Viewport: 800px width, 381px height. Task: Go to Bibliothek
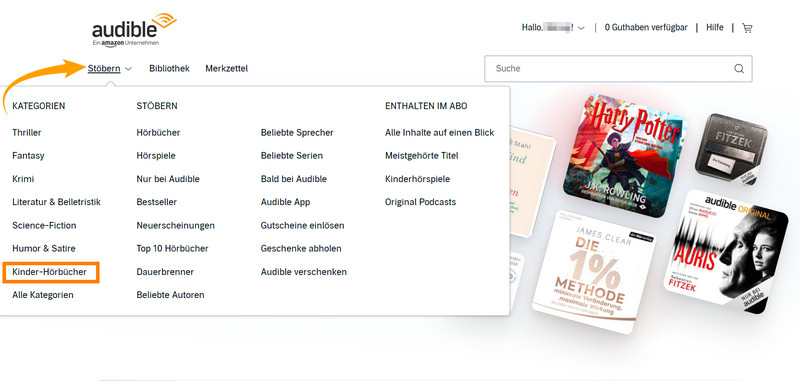(x=169, y=68)
